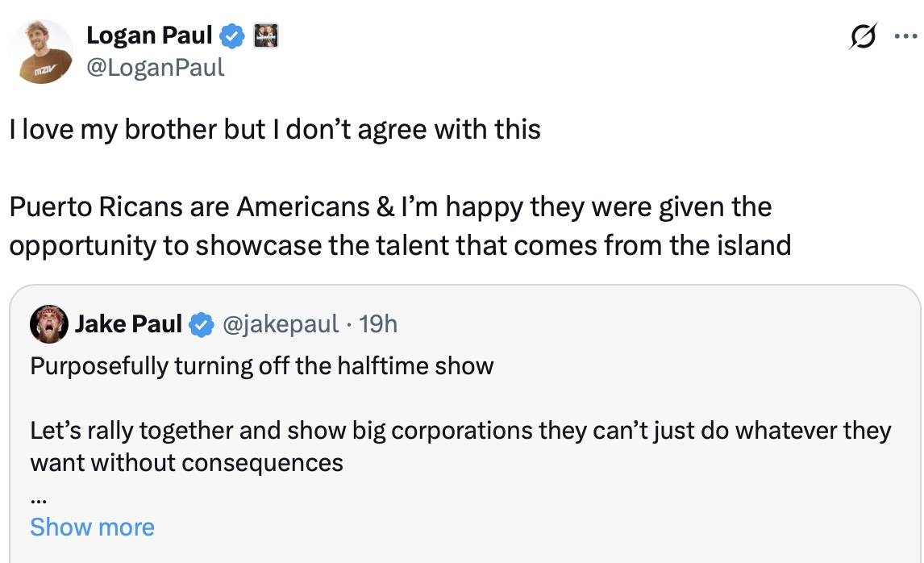Click Logan Paul's blue verified badge
The height and width of the screenshot is (563, 924).
pos(234,35)
